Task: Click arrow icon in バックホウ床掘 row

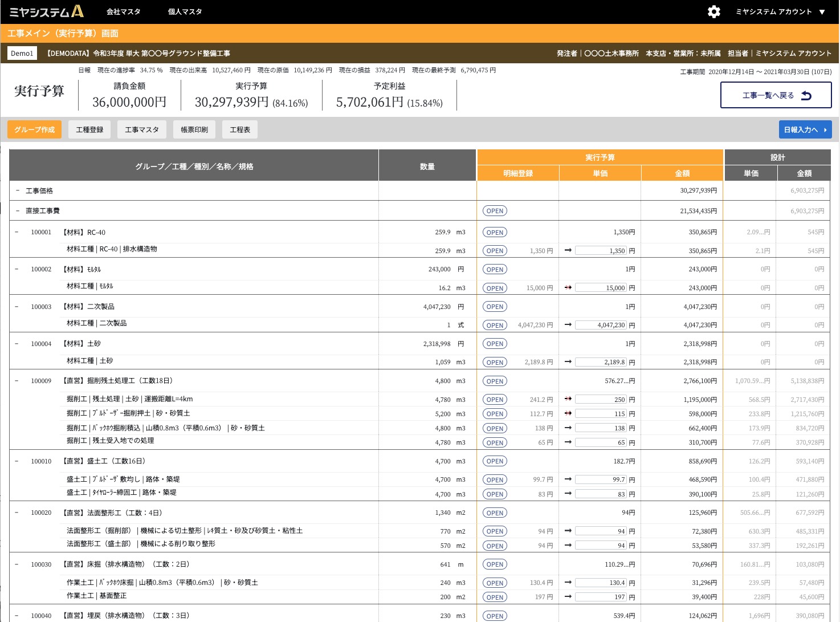Action: (568, 582)
